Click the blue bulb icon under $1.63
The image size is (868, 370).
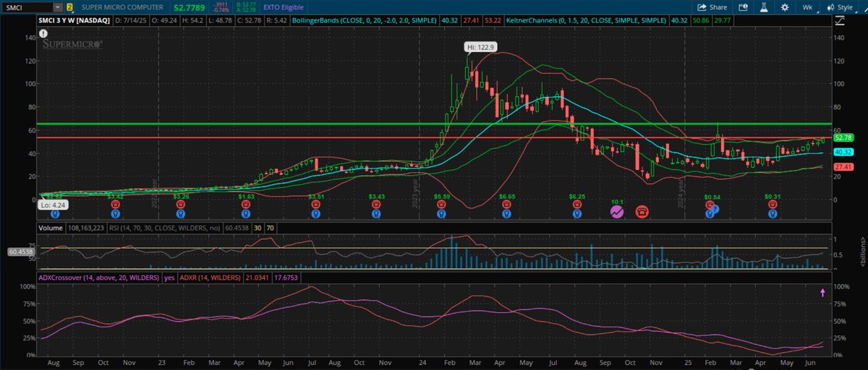pyautogui.click(x=246, y=214)
